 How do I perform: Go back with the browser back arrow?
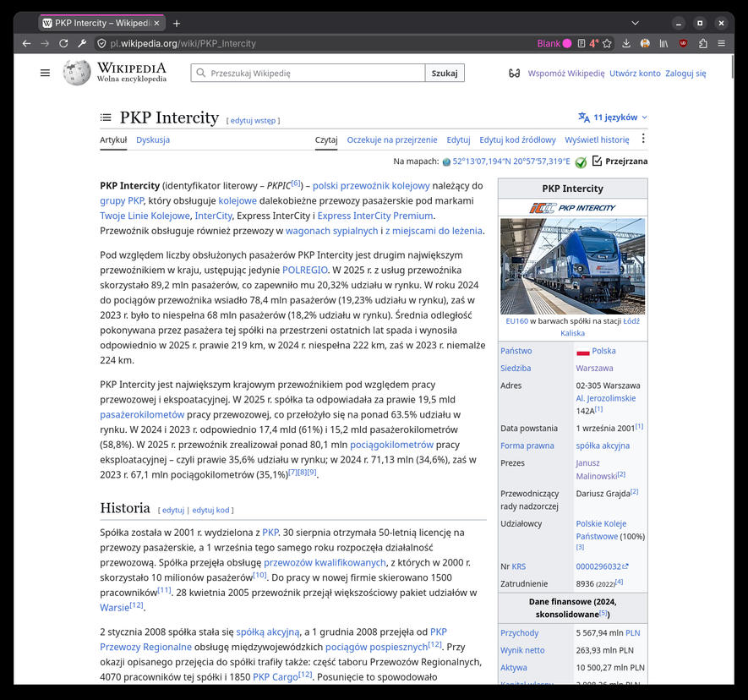pyautogui.click(x=27, y=43)
